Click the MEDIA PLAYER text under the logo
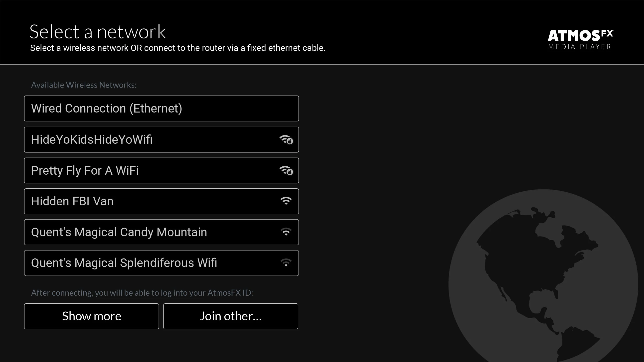 (x=580, y=47)
